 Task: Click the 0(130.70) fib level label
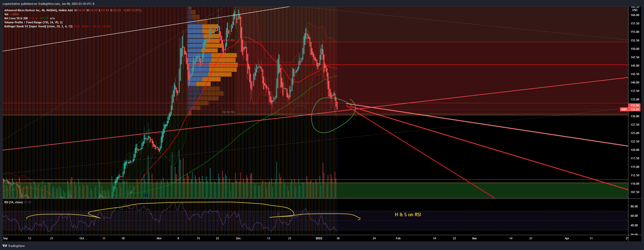[229, 112]
